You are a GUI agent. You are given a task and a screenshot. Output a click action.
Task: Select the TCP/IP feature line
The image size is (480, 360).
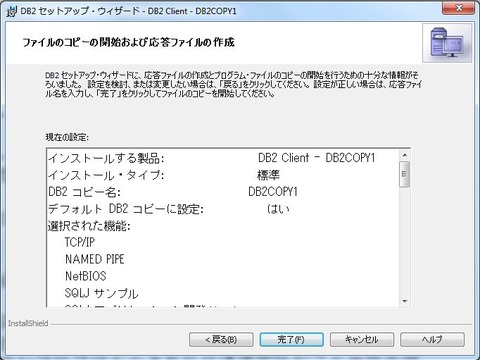point(80,242)
